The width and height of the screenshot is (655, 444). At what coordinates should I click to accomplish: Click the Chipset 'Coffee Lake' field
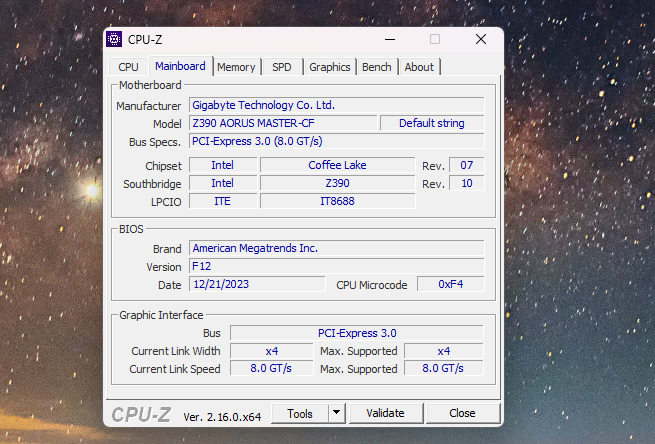[x=338, y=165]
